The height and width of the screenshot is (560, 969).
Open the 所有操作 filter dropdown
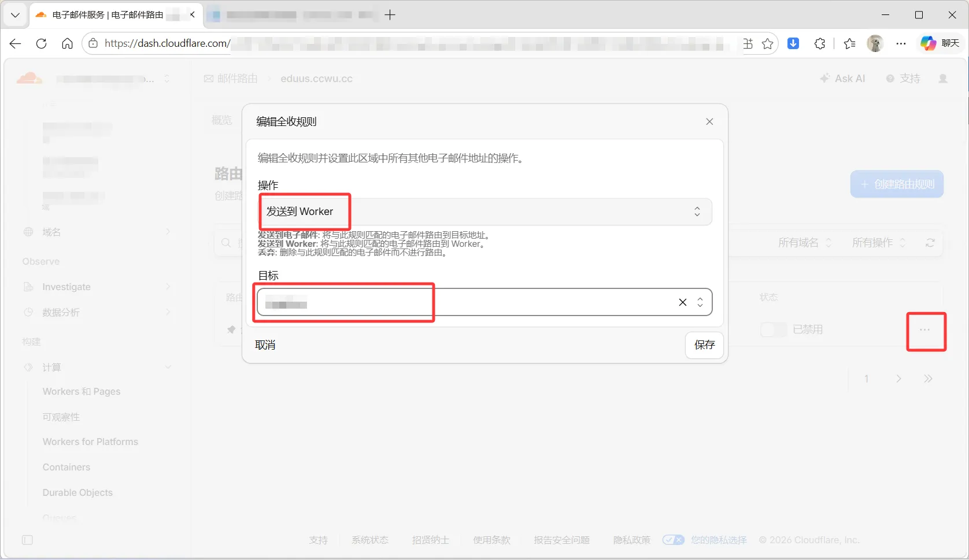click(x=879, y=243)
